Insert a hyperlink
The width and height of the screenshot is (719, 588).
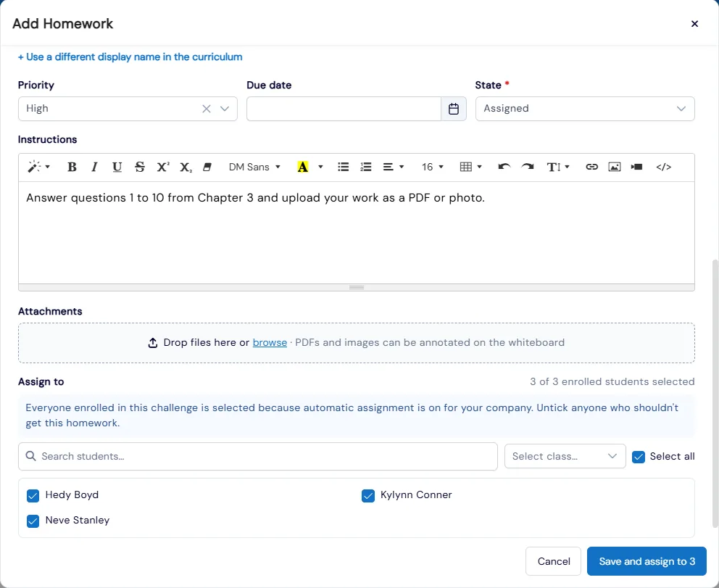[591, 167]
